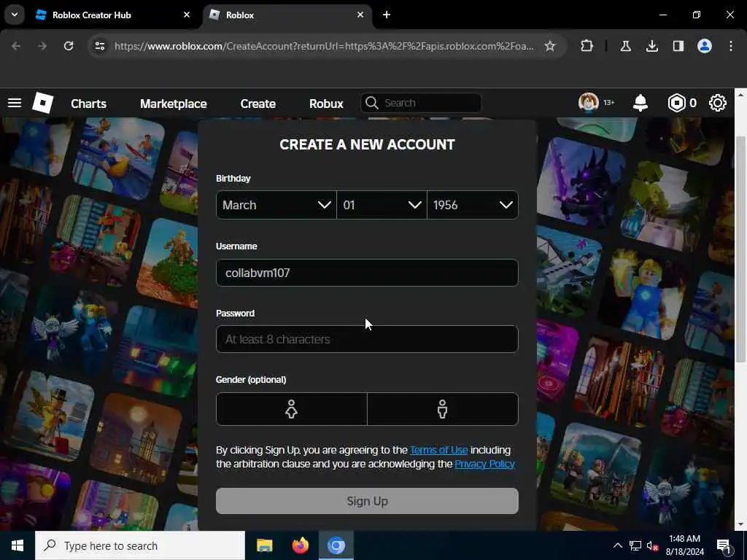Open the Roblox hamburger navigation menu
Viewport: 747px width, 560px height.
point(15,103)
